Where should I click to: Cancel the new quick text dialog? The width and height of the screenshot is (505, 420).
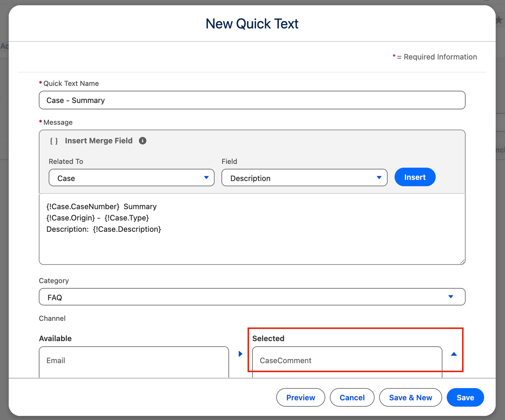click(352, 398)
